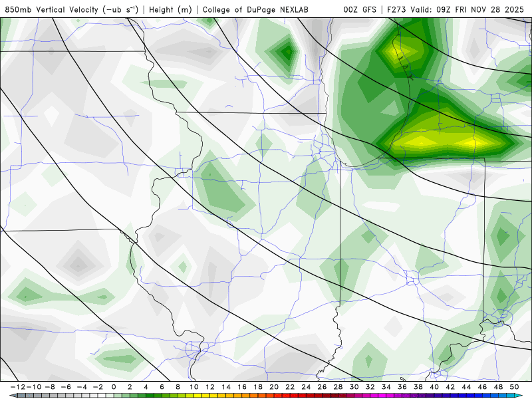Click the 'F273' forecast hour text

click(x=396, y=9)
